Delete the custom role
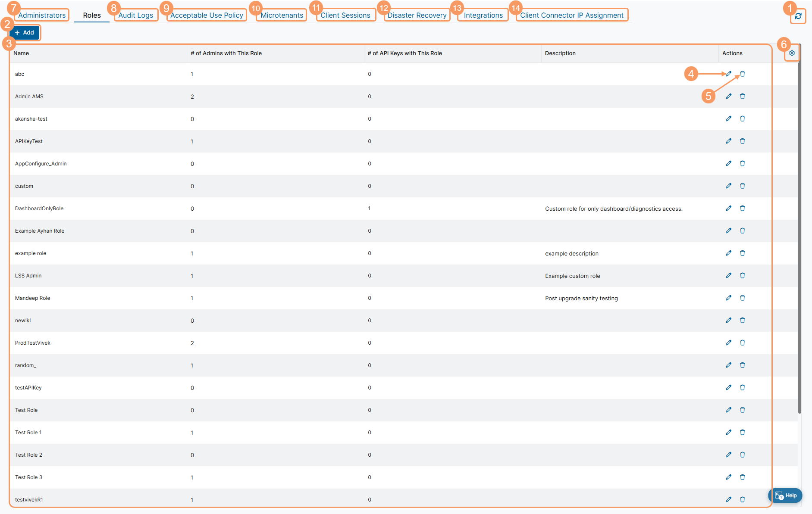The height and width of the screenshot is (514, 812). point(742,186)
